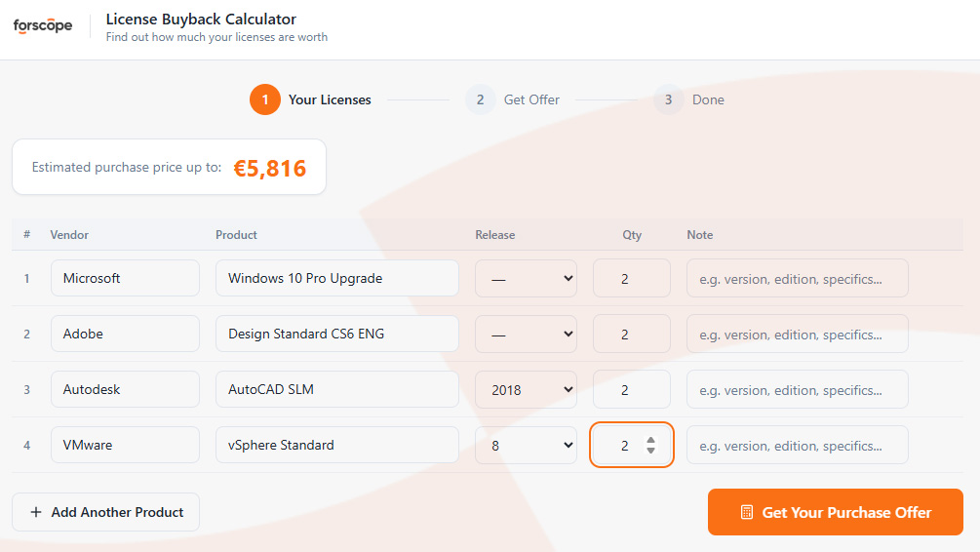
Task: Click the vSphere Standard product field
Action: click(336, 445)
